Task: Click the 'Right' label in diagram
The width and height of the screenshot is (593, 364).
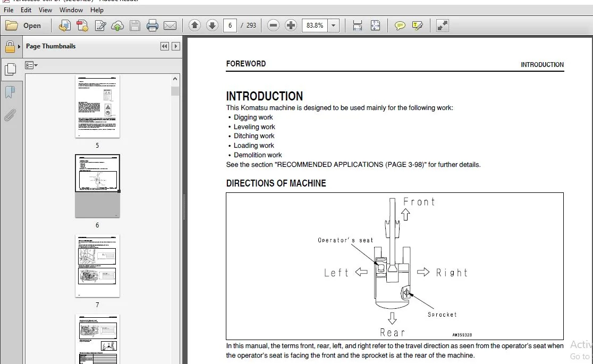Action: click(452, 273)
